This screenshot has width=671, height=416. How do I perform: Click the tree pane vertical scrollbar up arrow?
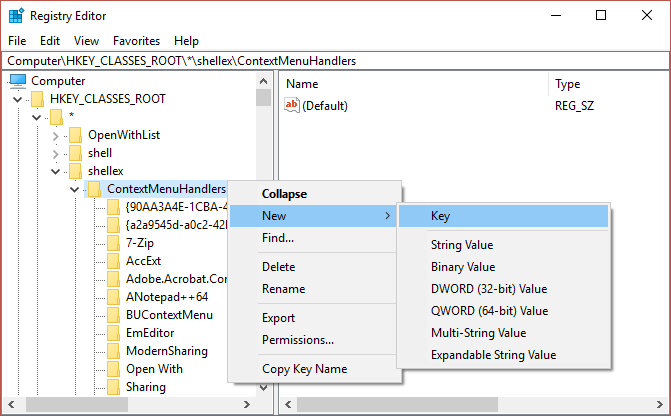click(263, 81)
